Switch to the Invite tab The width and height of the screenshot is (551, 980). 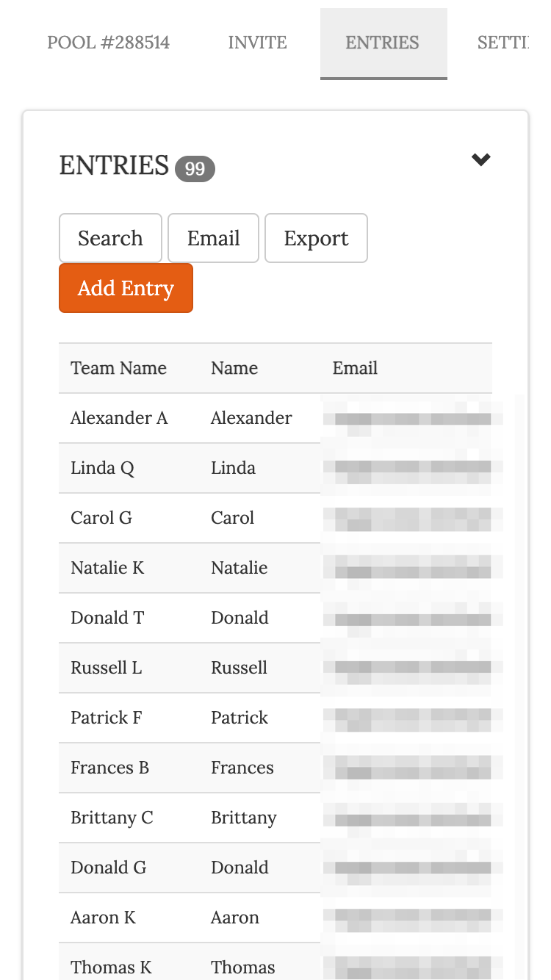tap(257, 43)
